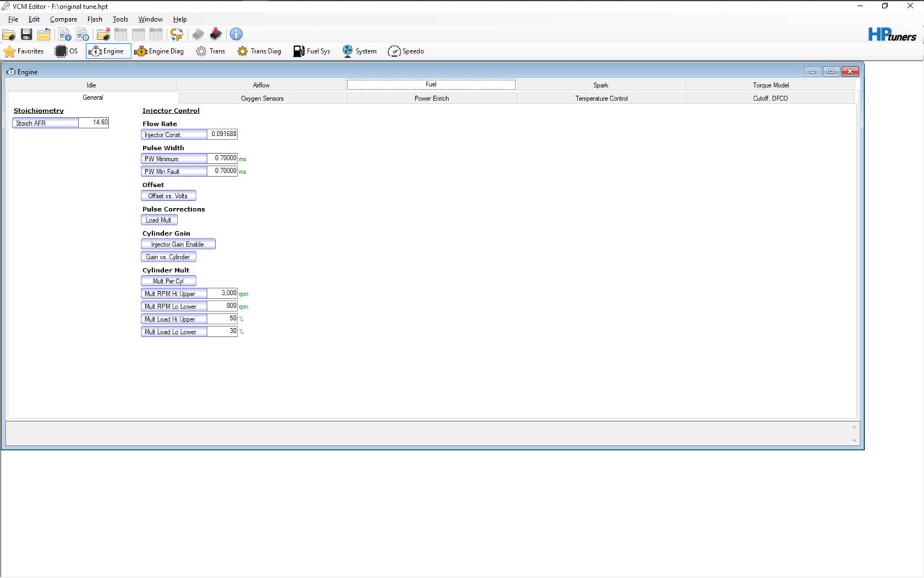Open the Flash menu
This screenshot has width=924, height=578.
(95, 20)
